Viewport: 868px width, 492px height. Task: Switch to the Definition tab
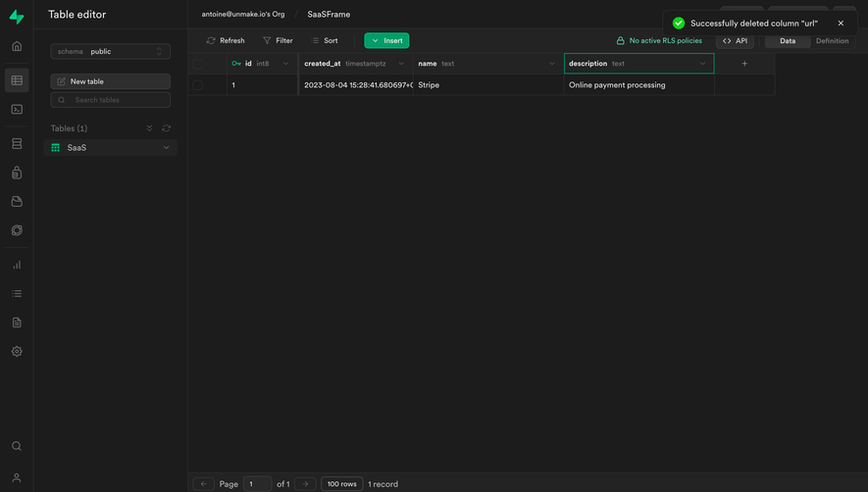click(x=832, y=41)
